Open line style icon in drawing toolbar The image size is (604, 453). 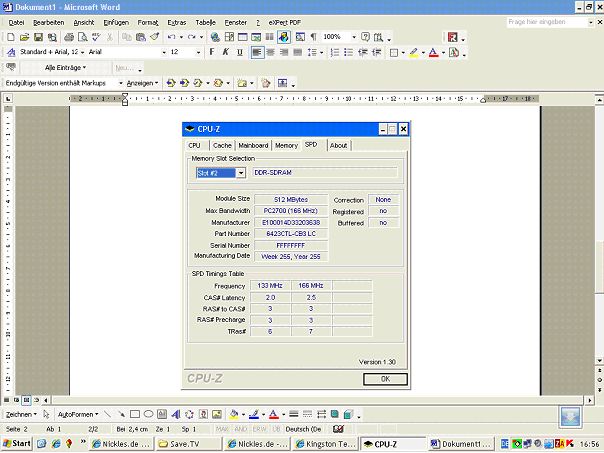(x=294, y=414)
